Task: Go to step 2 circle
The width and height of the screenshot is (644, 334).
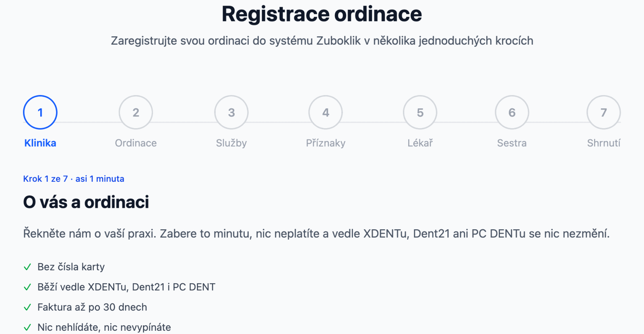Action: 136,112
